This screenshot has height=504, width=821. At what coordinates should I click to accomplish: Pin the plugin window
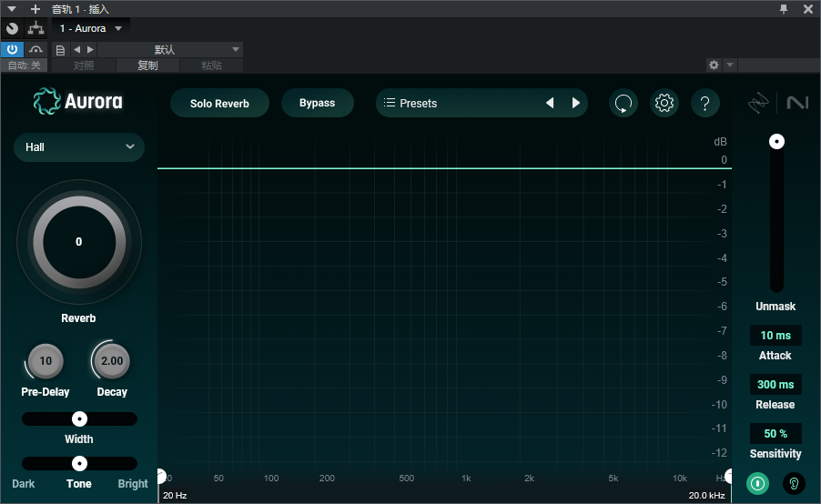click(784, 9)
